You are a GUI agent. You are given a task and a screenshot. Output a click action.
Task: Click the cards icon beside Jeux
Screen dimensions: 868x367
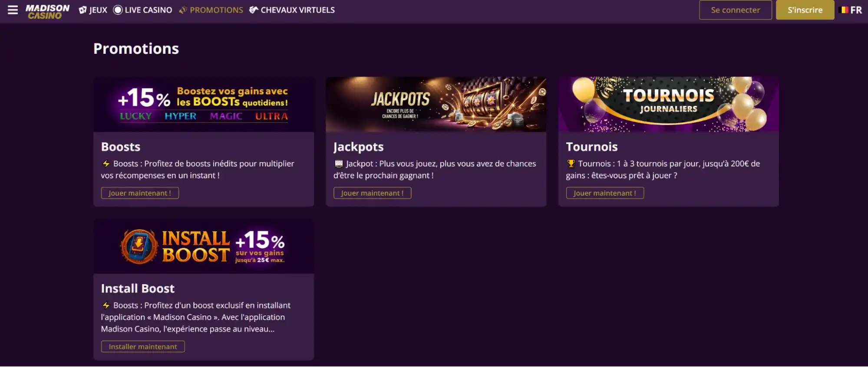point(83,10)
